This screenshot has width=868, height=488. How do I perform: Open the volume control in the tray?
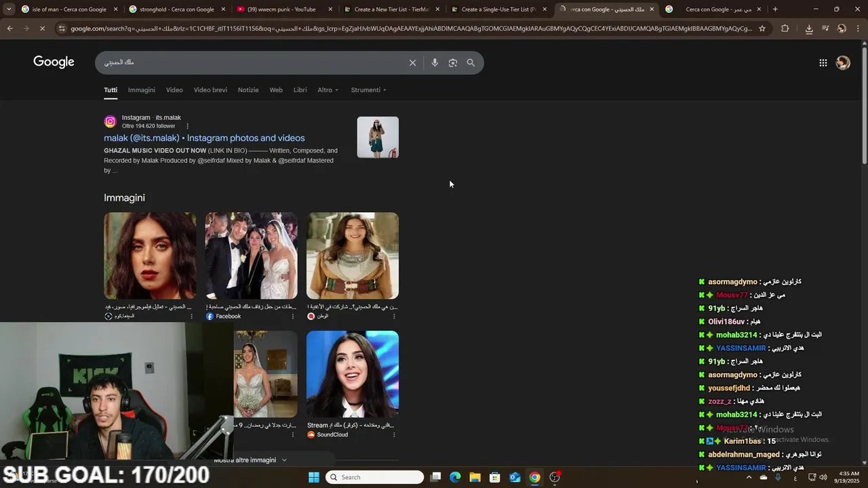pos(823,477)
